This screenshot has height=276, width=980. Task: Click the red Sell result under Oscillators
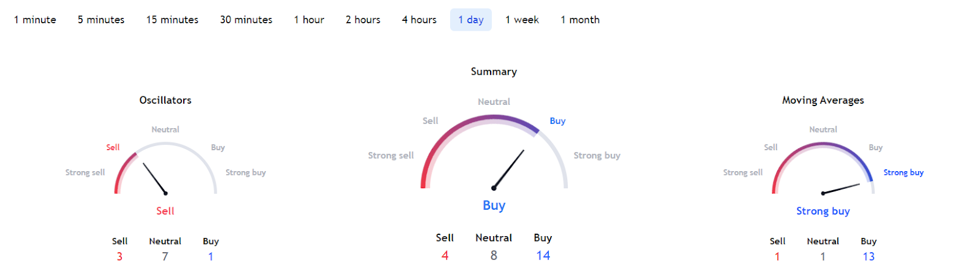[x=165, y=211]
